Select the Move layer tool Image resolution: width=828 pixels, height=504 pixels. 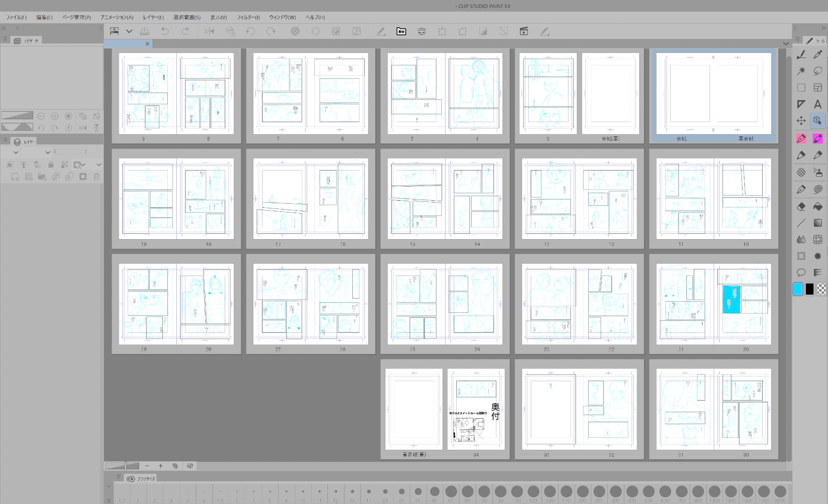click(801, 121)
